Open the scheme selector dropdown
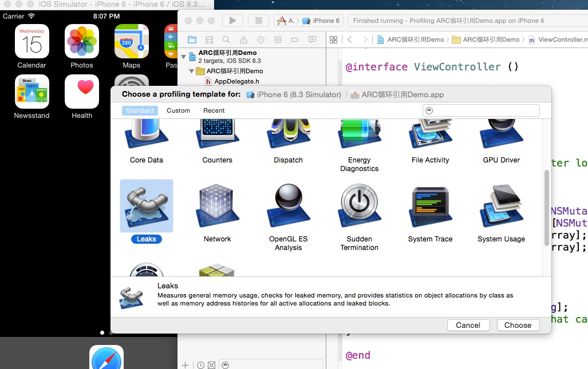This screenshot has height=369, width=588. [x=287, y=21]
